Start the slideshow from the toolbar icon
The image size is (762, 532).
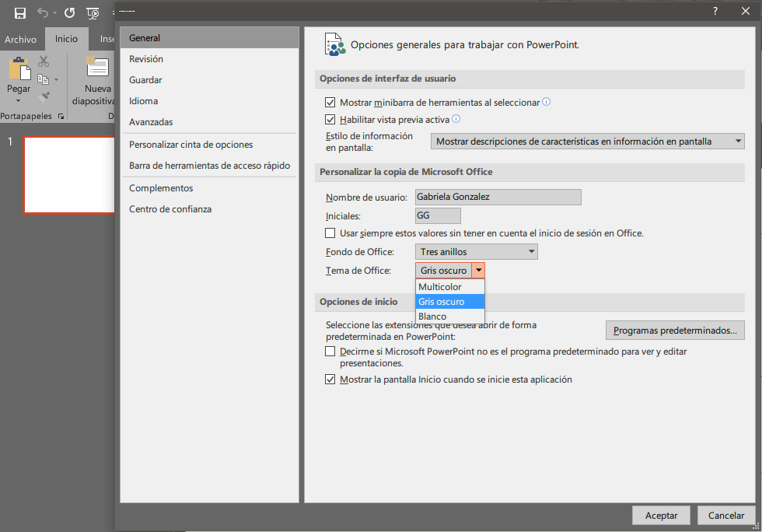[x=93, y=13]
